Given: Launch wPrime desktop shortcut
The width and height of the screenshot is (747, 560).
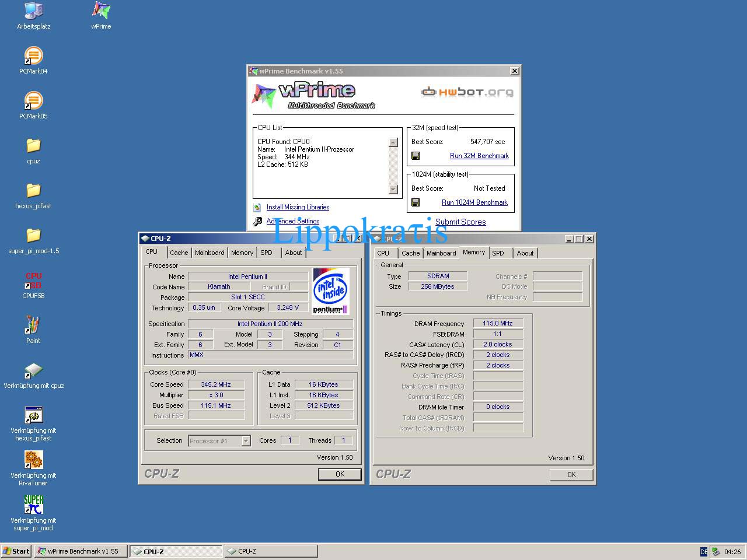Looking at the screenshot, I should click(101, 15).
